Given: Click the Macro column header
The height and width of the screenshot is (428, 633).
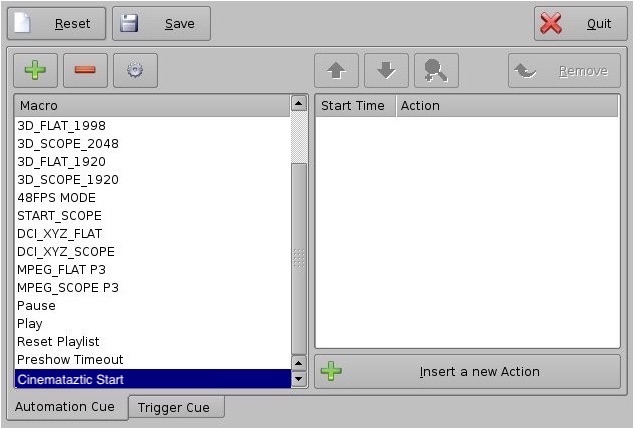Looking at the screenshot, I should (152, 106).
